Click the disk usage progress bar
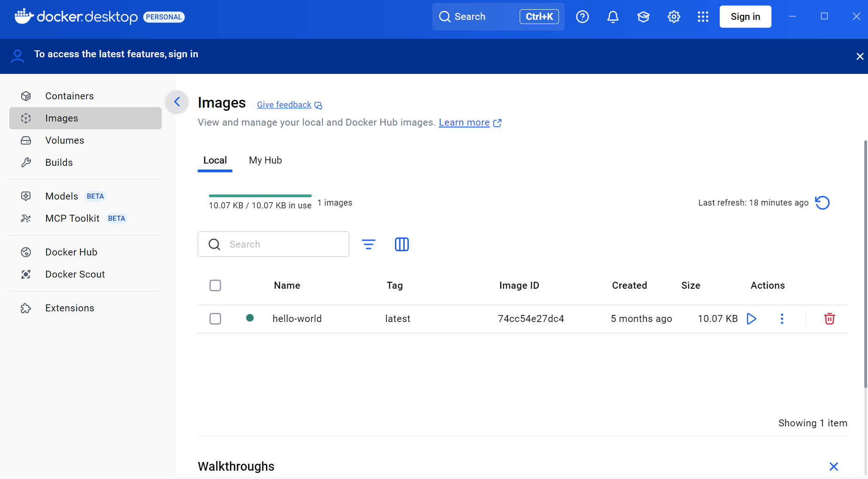The image size is (868, 479). point(260,196)
